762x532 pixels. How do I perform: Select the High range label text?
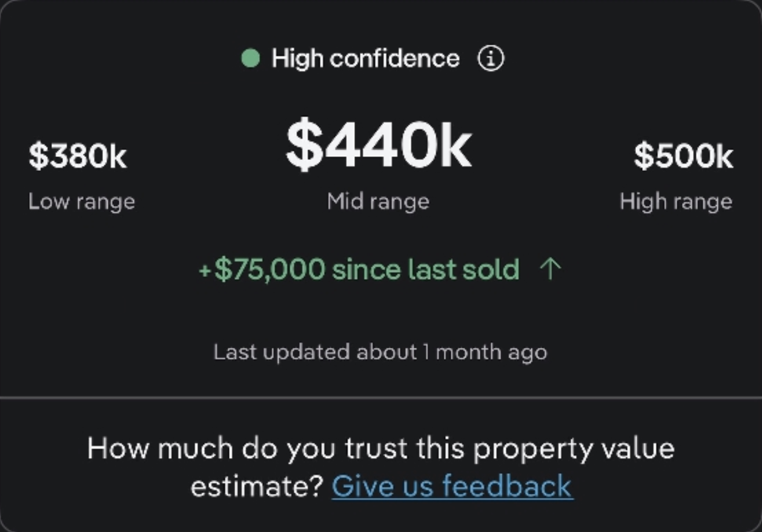coord(675,202)
